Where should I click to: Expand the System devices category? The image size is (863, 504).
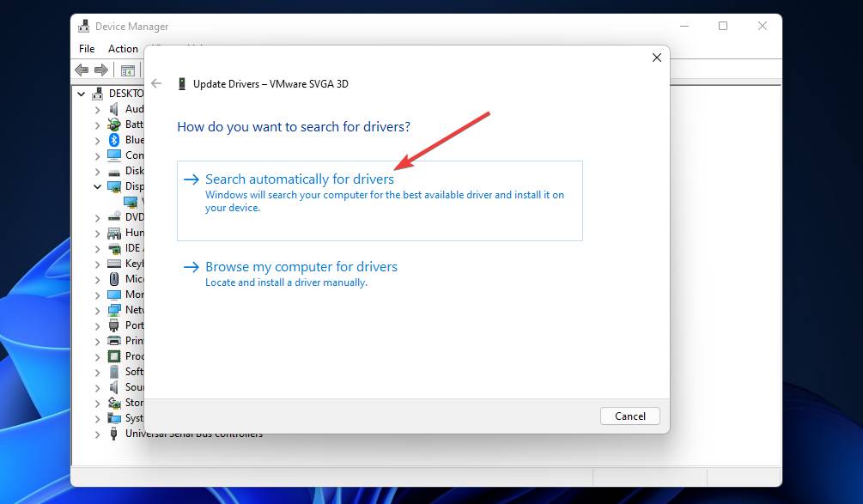click(97, 419)
